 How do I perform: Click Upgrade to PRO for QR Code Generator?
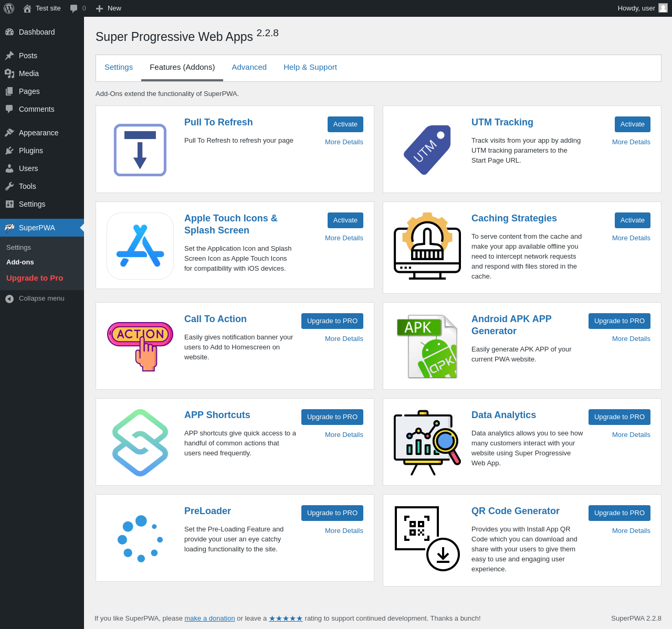point(619,513)
